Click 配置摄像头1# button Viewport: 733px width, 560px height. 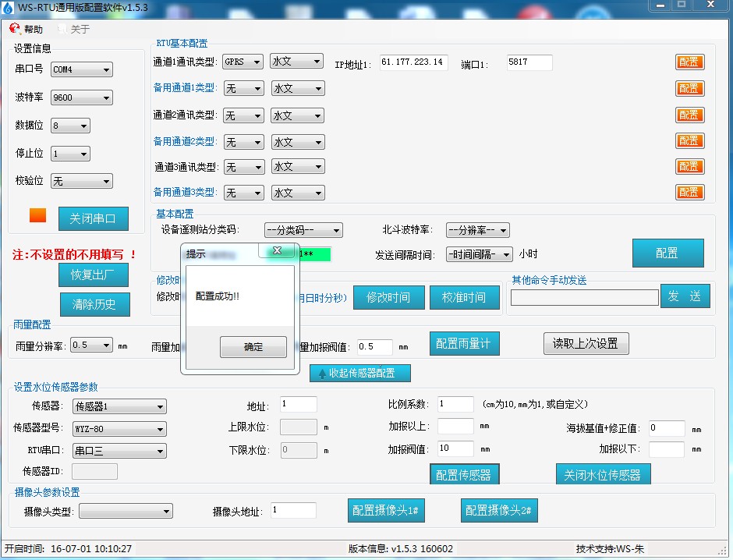(x=386, y=510)
